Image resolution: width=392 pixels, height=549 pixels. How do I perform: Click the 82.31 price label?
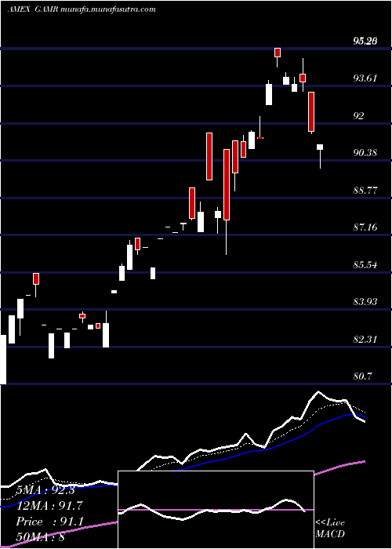tap(365, 339)
